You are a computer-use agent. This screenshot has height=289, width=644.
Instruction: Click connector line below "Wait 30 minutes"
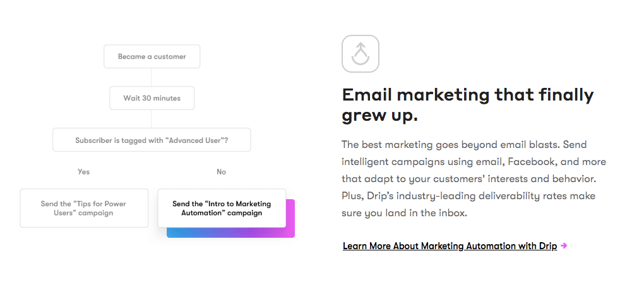(152, 119)
